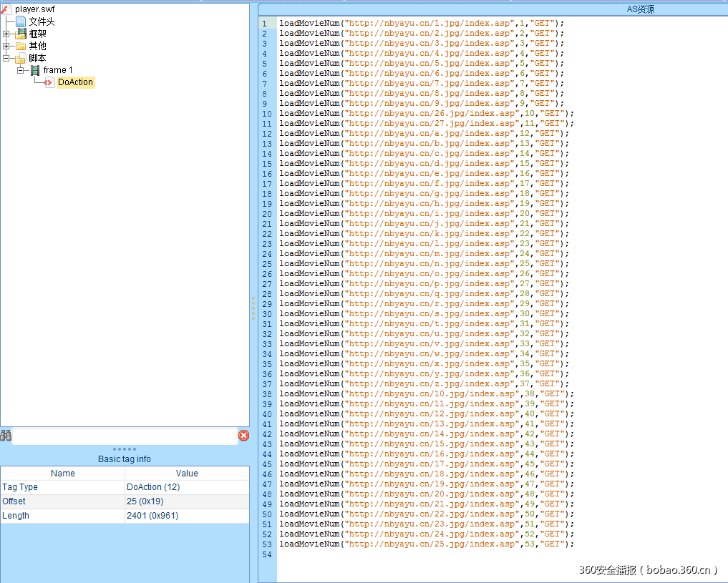The height and width of the screenshot is (583, 728).
Task: Select the Offset value 25 (0x19)
Action: pos(144,501)
